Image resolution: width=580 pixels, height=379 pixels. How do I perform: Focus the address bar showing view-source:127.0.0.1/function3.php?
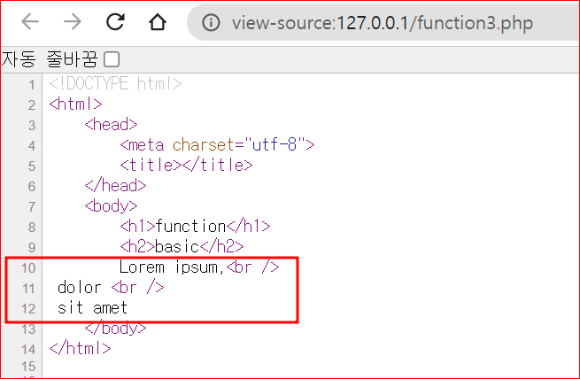click(382, 23)
